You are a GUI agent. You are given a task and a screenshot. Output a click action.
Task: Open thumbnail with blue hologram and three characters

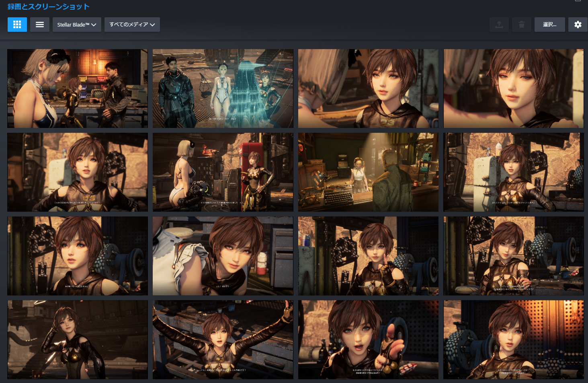point(223,89)
